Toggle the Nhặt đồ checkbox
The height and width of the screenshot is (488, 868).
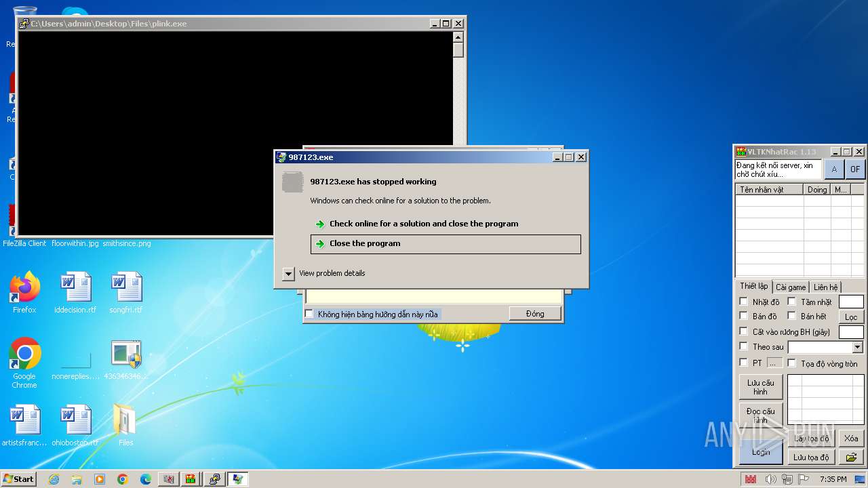(x=744, y=302)
